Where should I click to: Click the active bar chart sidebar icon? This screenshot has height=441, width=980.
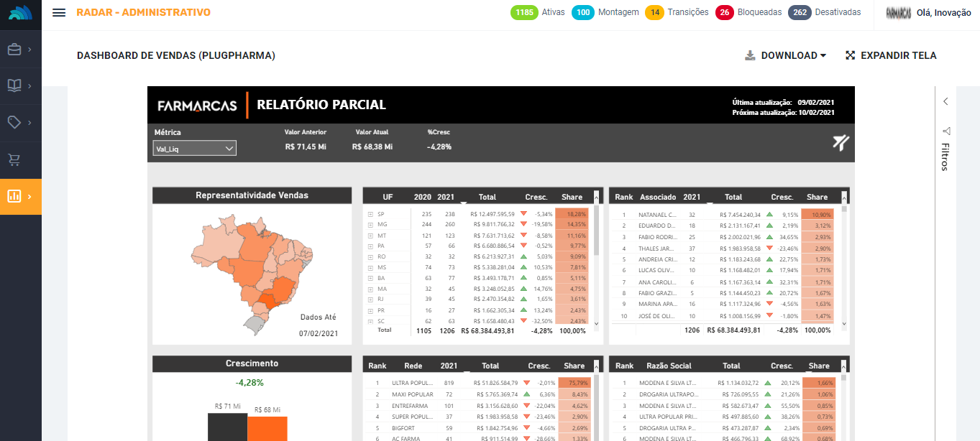pos(14,196)
